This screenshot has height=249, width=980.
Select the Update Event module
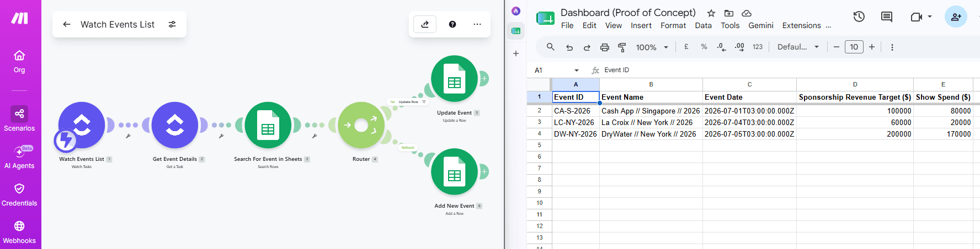coord(454,79)
